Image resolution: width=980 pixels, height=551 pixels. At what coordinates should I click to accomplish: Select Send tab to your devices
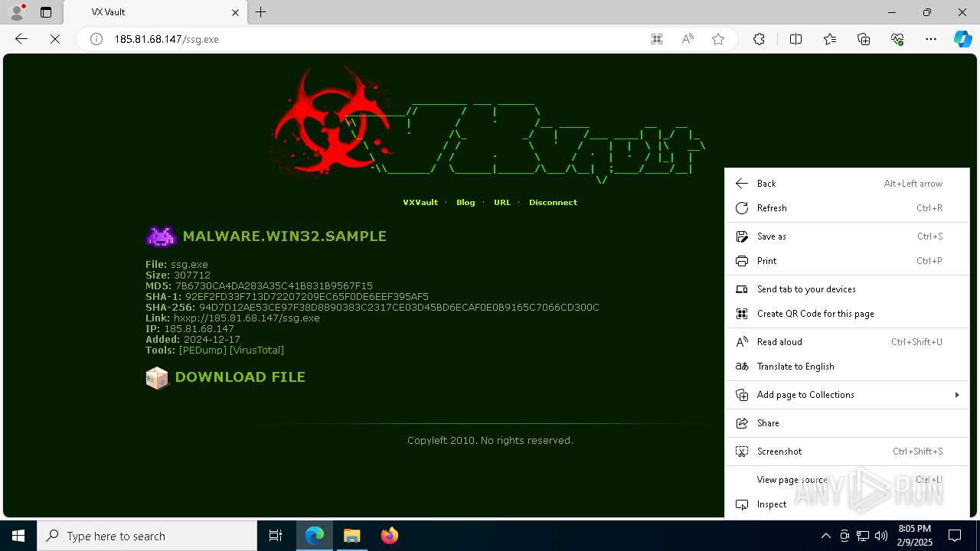[x=847, y=289]
